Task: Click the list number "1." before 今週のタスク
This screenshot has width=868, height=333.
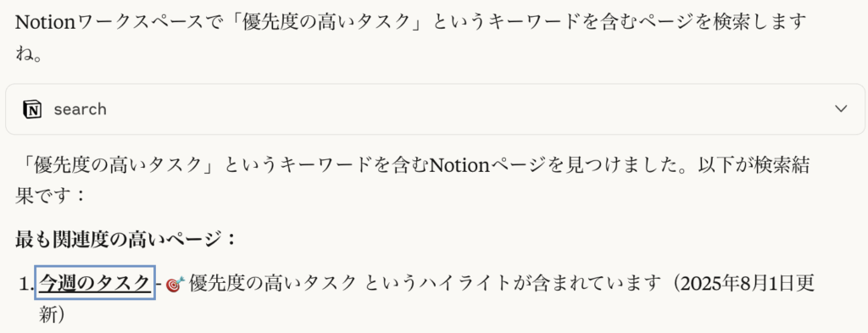Action: pos(26,285)
